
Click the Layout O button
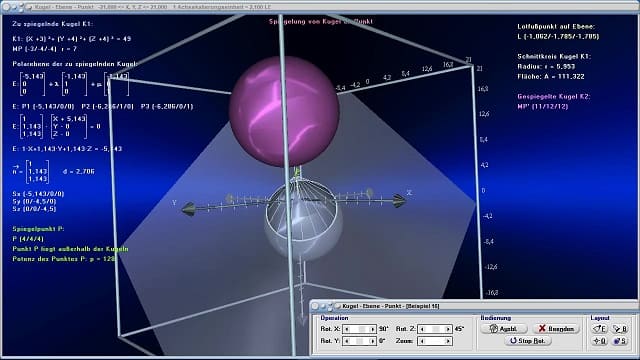click(600, 341)
